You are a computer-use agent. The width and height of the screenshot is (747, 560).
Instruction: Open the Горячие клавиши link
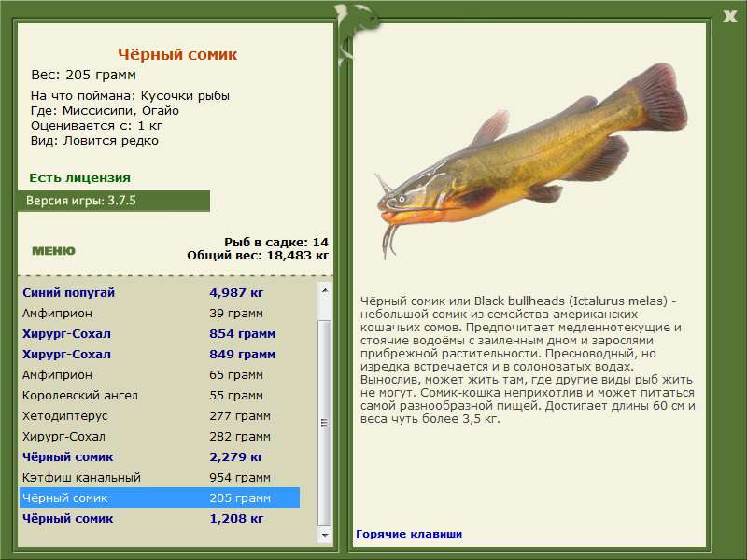coord(409,534)
